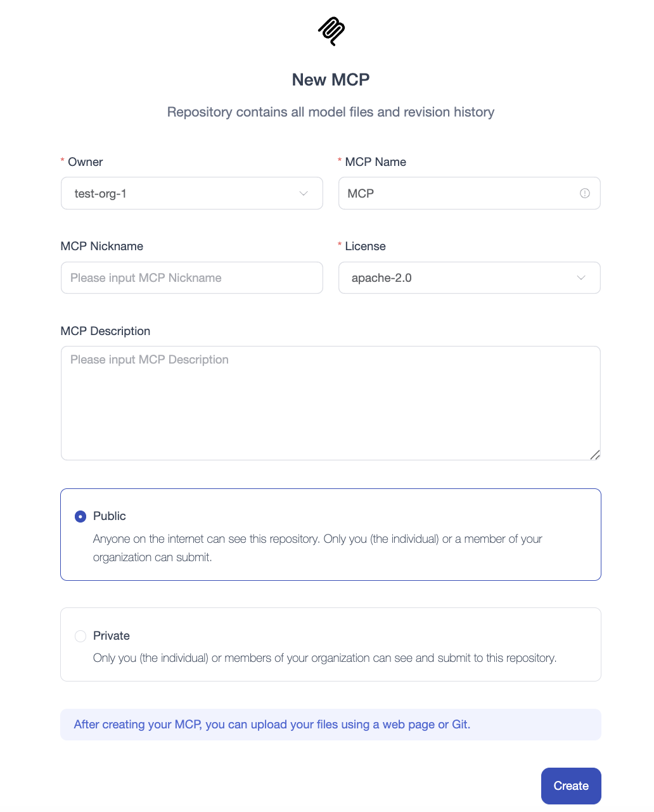Click the paperclip logo icon at top
The height and width of the screenshot is (812, 654).
pyautogui.click(x=331, y=31)
